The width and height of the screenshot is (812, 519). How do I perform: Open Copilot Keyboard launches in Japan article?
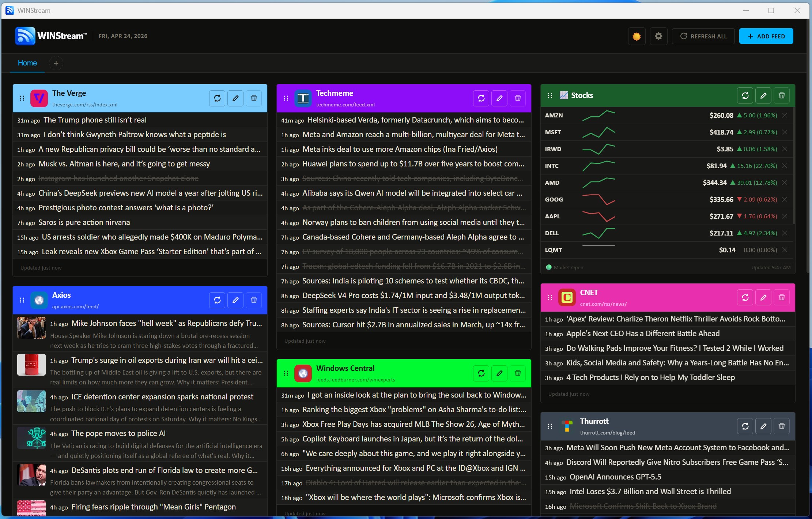412,439
